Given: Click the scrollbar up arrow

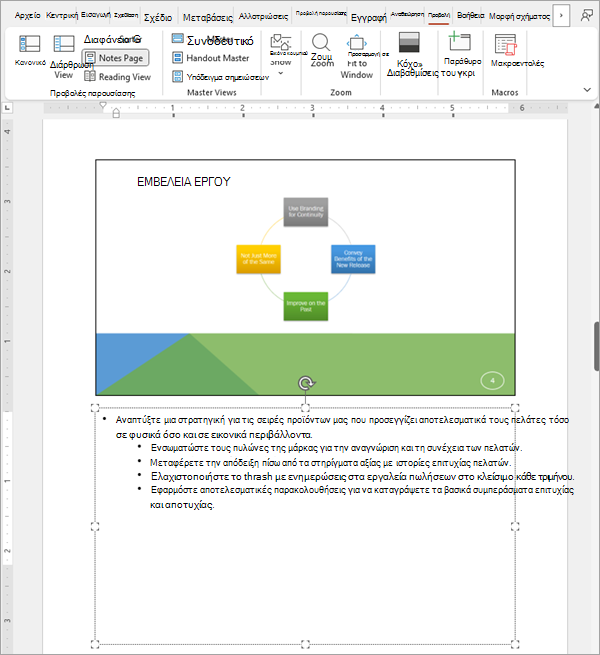Looking at the screenshot, I should (597, 107).
